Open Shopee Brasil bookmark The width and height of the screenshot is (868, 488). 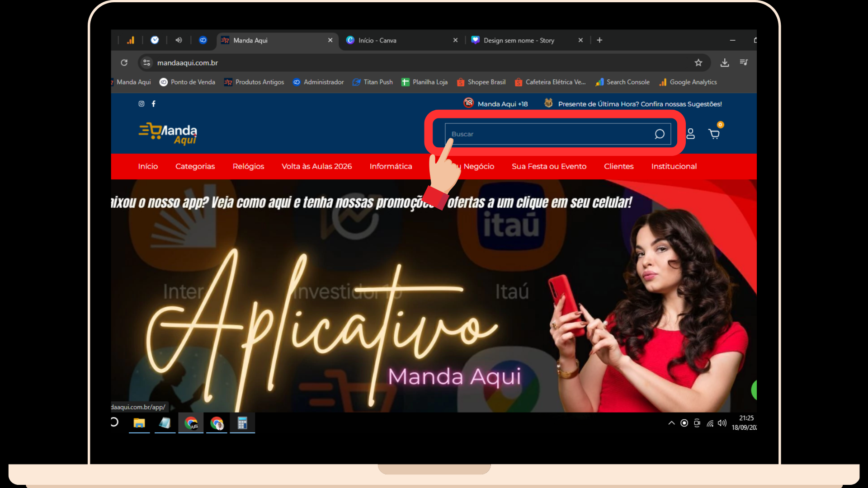tap(481, 82)
